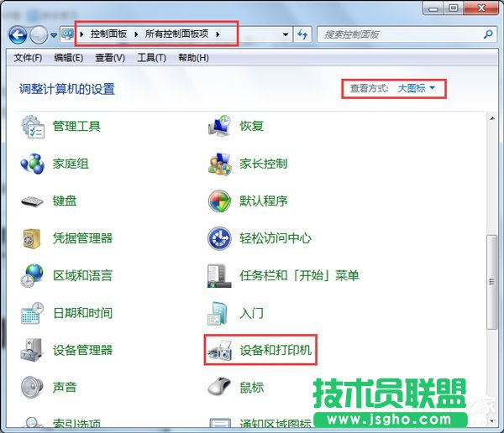Click the back navigation arrow
This screenshot has width=504, height=433.
point(18,34)
